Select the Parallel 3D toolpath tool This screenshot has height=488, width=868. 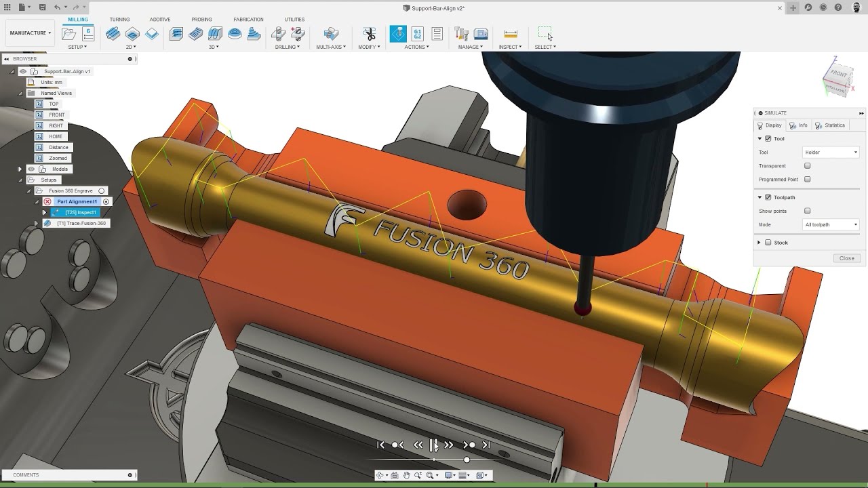click(216, 34)
